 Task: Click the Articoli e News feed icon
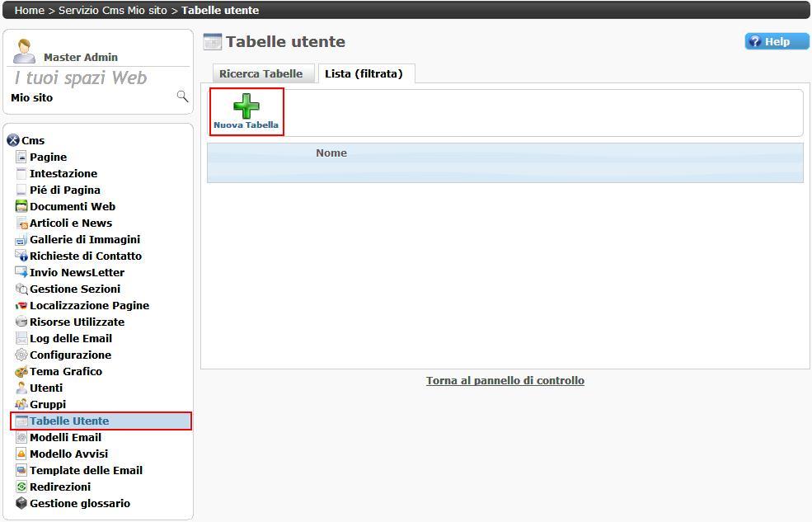point(22,223)
